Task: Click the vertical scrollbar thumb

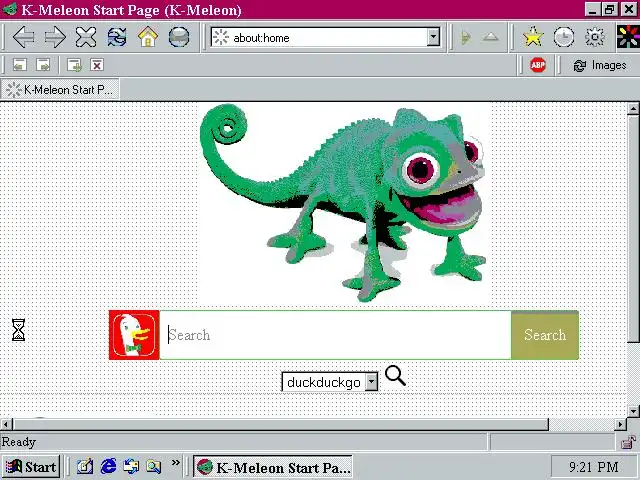Action: [633, 229]
